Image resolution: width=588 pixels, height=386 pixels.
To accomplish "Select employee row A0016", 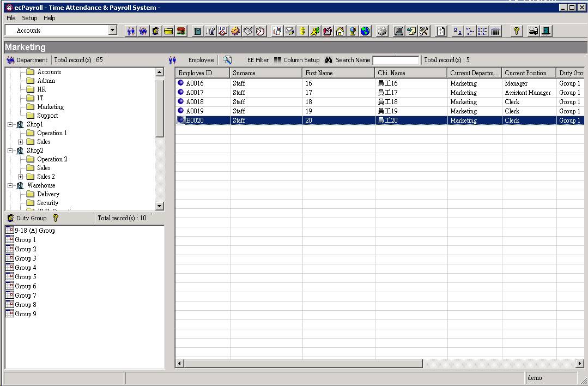I will 379,83.
